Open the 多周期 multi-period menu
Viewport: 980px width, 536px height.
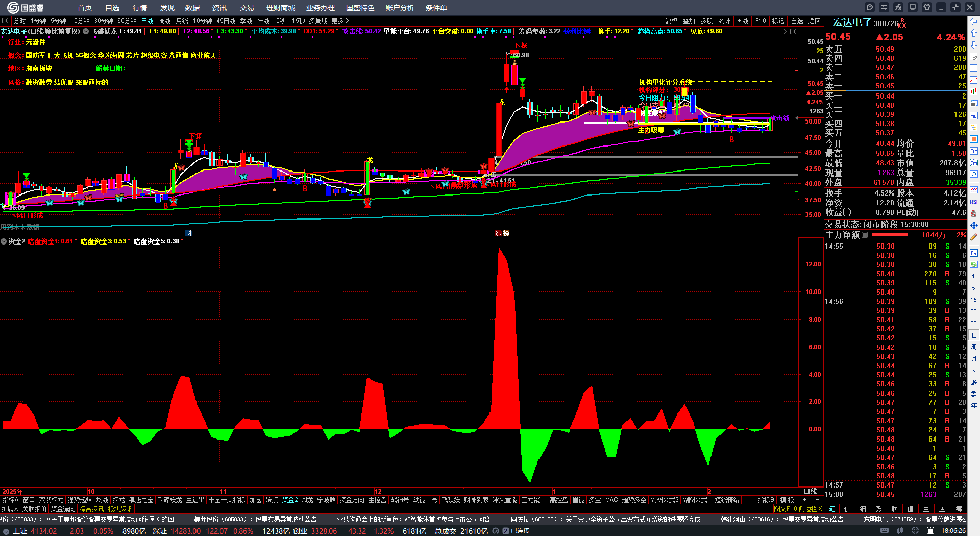pos(318,21)
